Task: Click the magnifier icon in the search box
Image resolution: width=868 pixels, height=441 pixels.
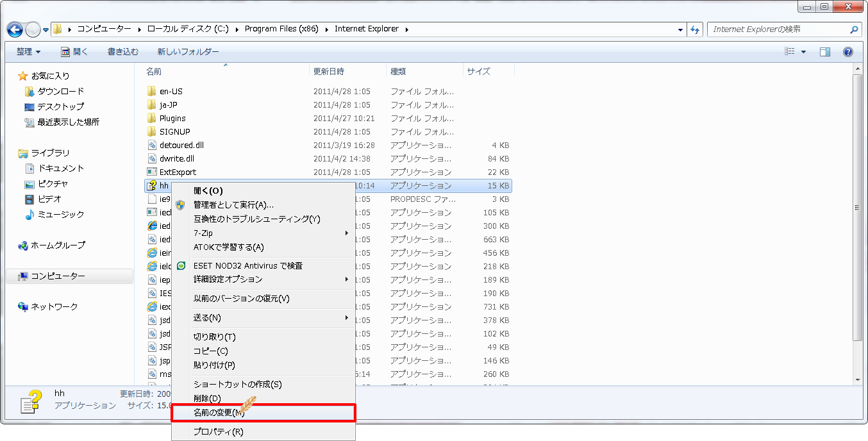Action: 854,29
